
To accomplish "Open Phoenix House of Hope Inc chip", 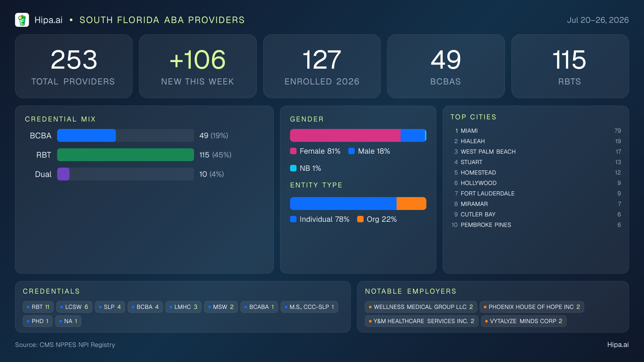I will click(x=532, y=307).
